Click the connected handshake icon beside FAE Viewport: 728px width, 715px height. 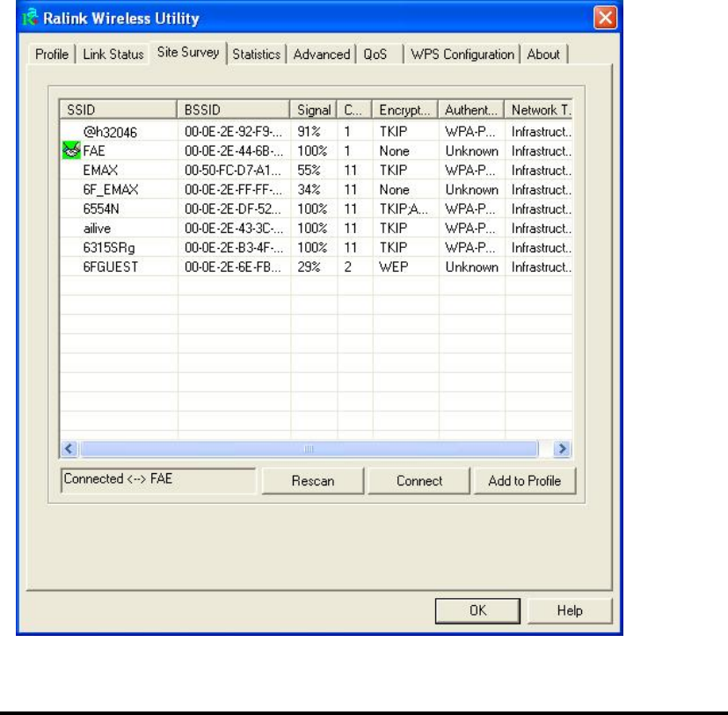[x=71, y=151]
